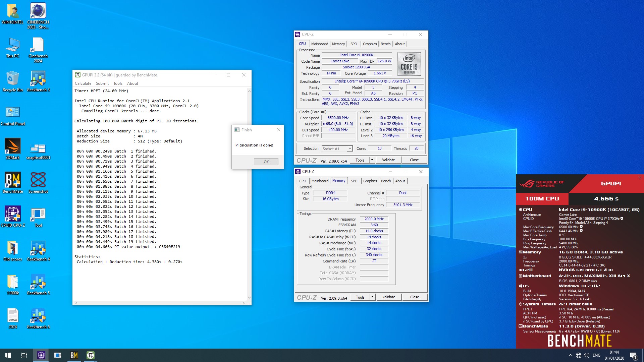The image size is (644, 362).
Task: Click Tools button in top CPU-Z window
Action: point(360,160)
